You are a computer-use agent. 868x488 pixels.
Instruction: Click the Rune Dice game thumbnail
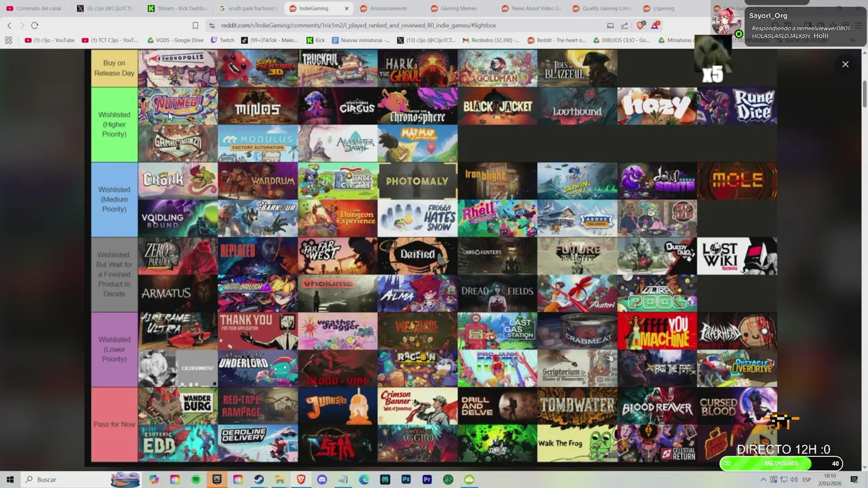click(x=737, y=106)
